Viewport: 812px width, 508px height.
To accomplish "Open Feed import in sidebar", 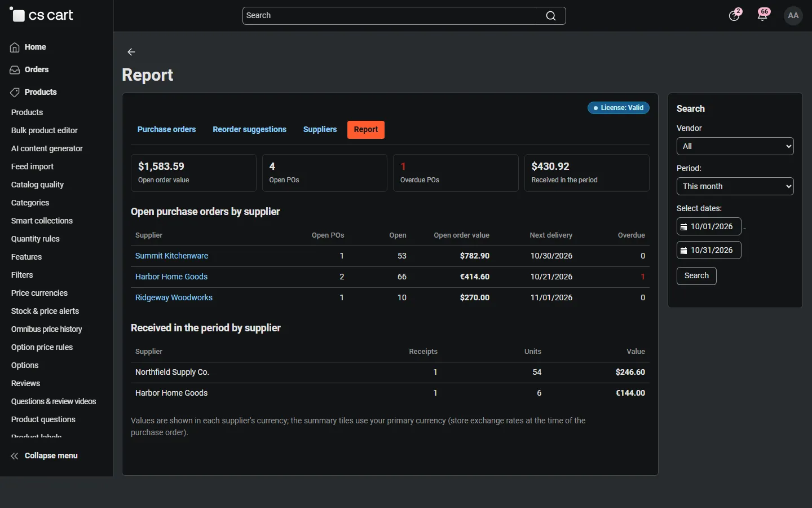I will (33, 167).
